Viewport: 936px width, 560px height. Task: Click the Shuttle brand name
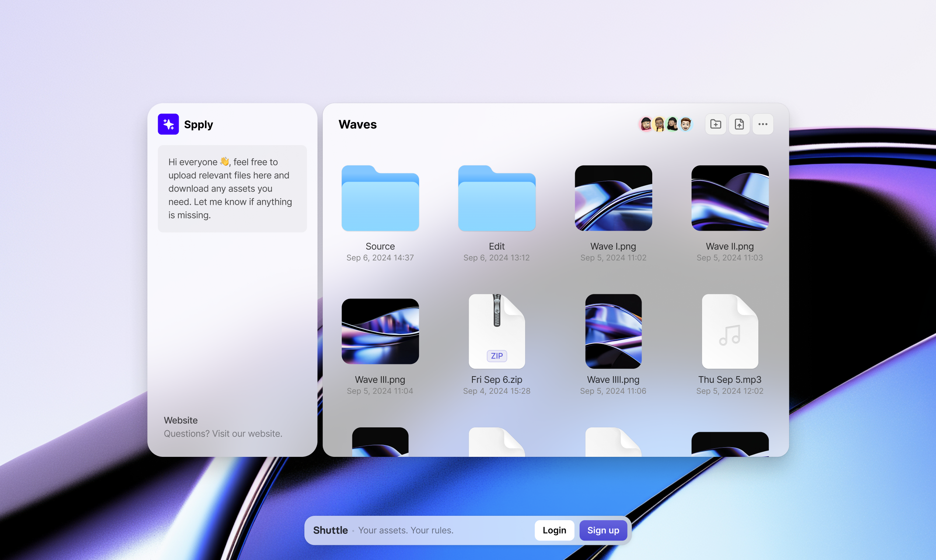(x=330, y=530)
